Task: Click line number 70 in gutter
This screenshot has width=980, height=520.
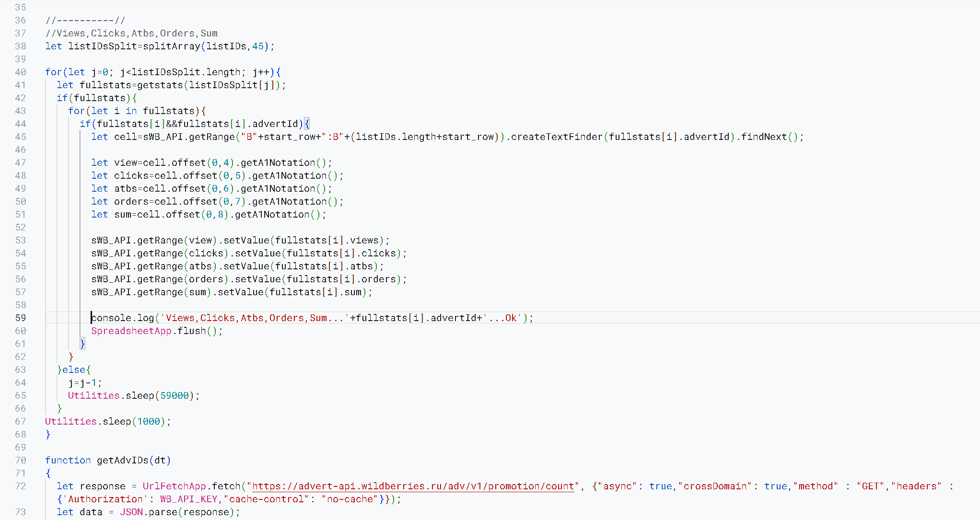Action: tap(21, 460)
